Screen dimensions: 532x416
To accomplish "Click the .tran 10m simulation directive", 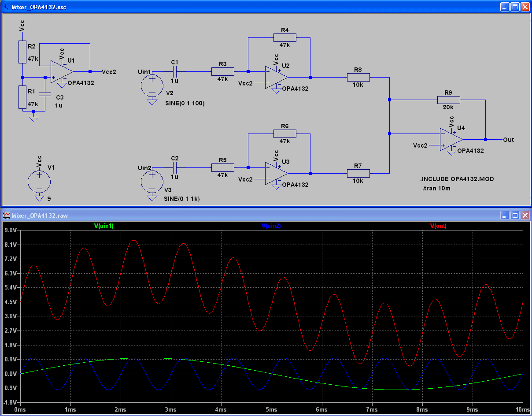I will coord(436,188).
